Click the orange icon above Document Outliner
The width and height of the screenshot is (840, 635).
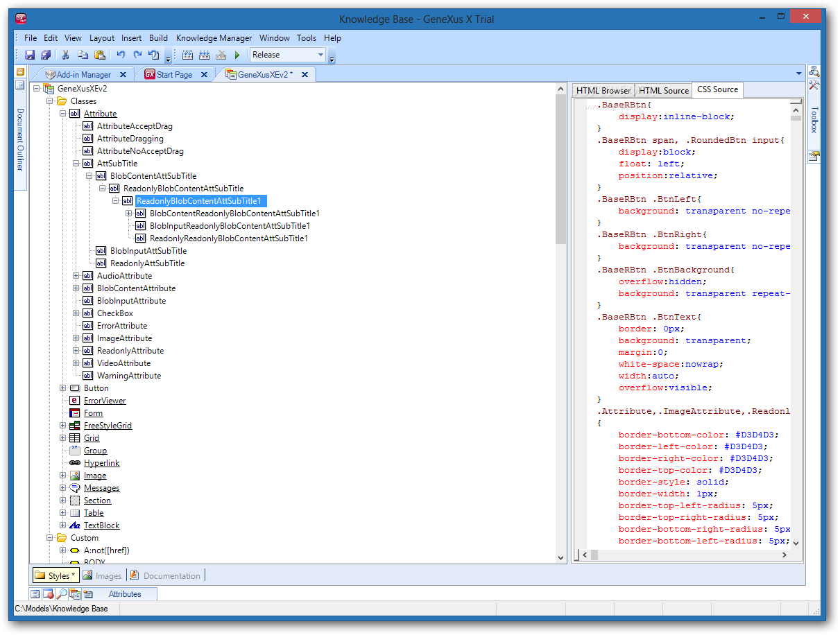[x=20, y=71]
